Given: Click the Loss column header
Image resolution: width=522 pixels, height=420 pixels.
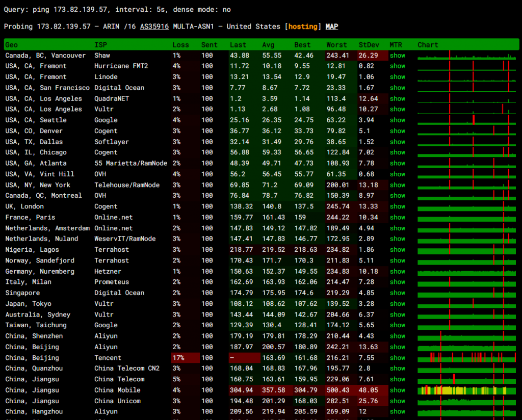Looking at the screenshot, I should click(180, 45).
